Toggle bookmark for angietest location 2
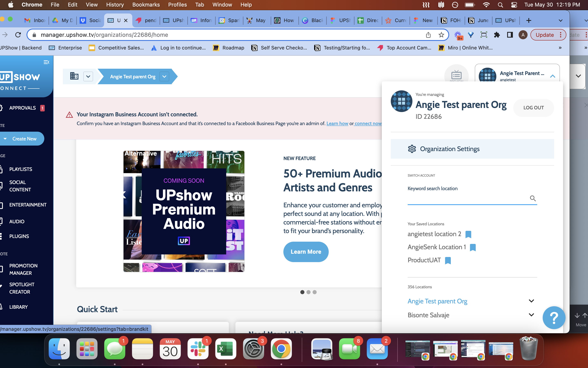The height and width of the screenshot is (368, 588). pos(468,234)
